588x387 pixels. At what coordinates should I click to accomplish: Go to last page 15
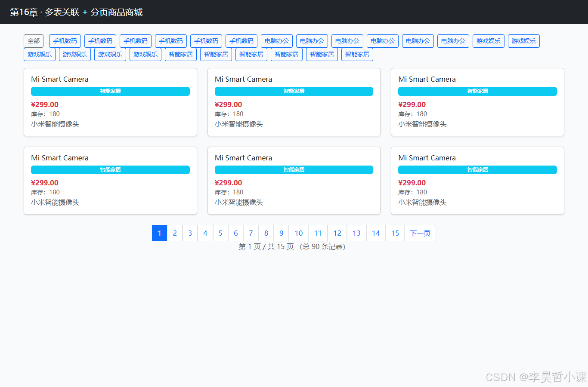pos(395,233)
